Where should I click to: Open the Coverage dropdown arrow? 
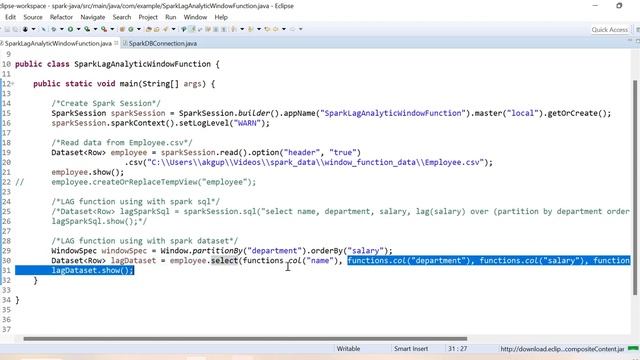point(95,29)
